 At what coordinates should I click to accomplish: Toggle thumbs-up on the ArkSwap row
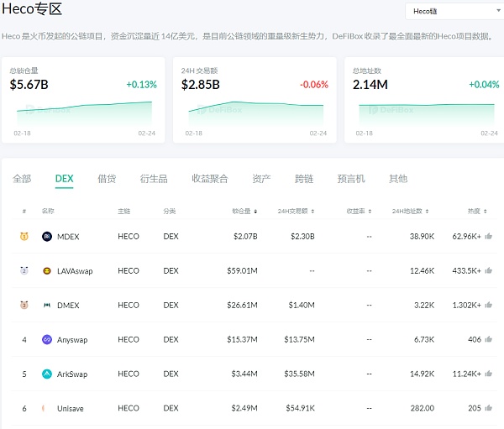click(x=488, y=374)
